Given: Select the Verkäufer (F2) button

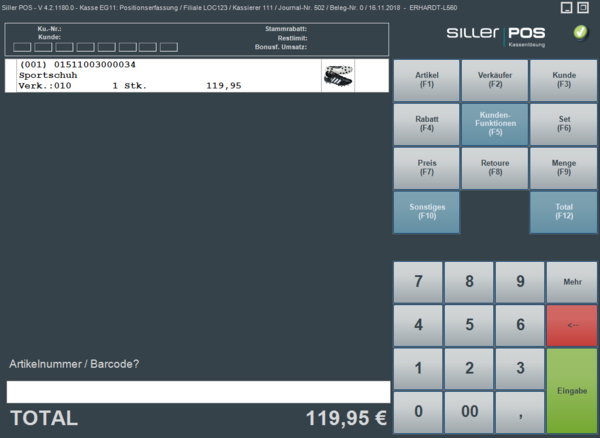Looking at the screenshot, I should point(495,79).
